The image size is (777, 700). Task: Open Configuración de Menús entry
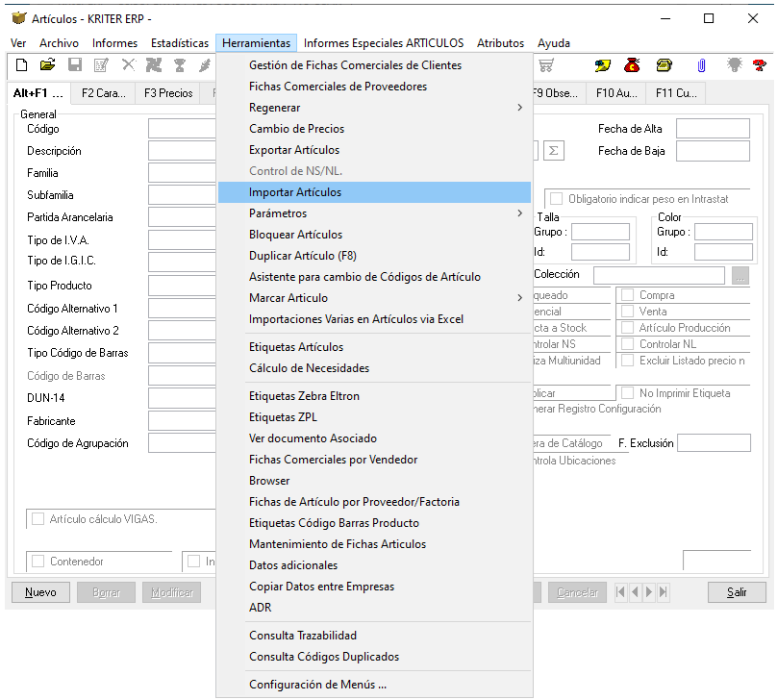374,685
